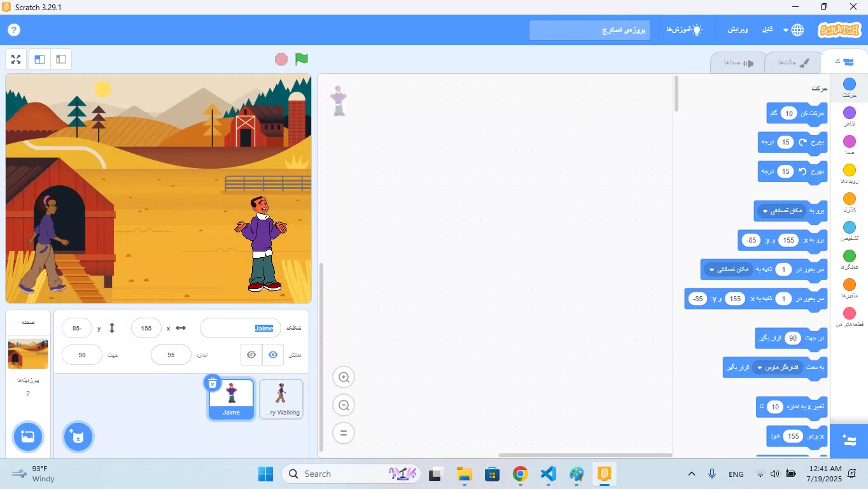Select the Motion (حرکت) block category
868x489 pixels.
click(x=850, y=88)
